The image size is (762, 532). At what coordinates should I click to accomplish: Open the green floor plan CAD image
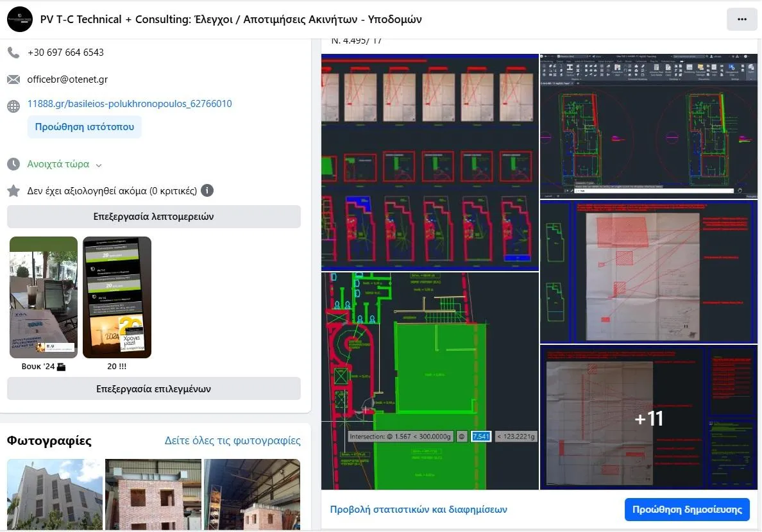tap(430, 381)
